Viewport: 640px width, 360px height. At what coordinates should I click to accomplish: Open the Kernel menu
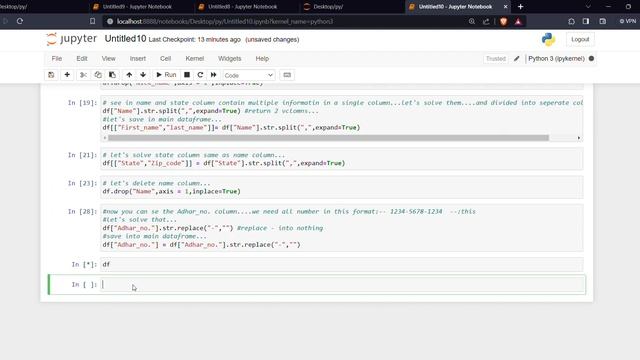click(x=195, y=59)
